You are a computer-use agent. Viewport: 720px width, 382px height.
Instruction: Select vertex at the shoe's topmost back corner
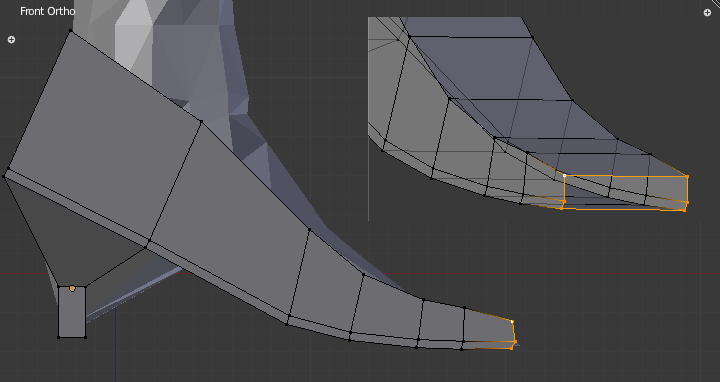(x=70, y=31)
